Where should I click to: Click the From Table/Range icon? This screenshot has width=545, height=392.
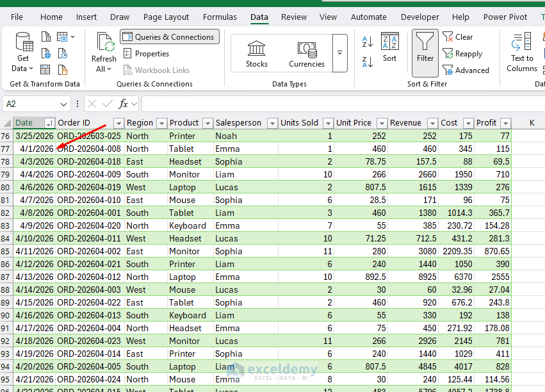[x=45, y=70]
